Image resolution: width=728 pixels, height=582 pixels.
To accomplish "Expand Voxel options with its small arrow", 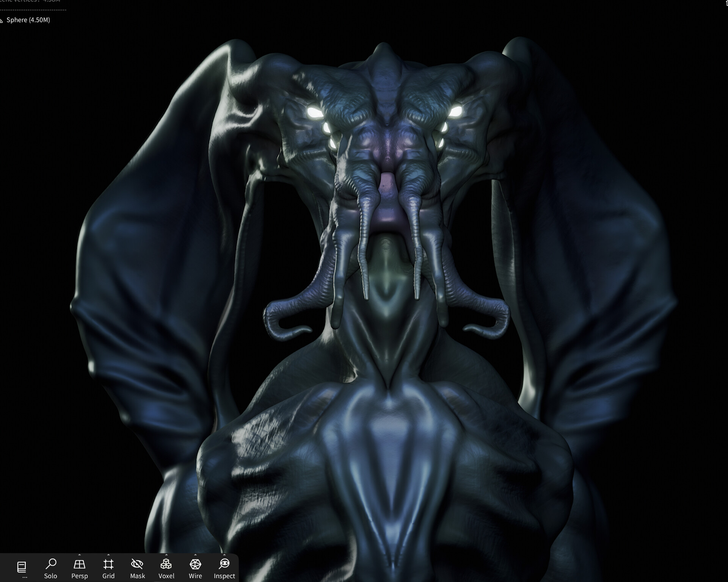I will [x=166, y=555].
